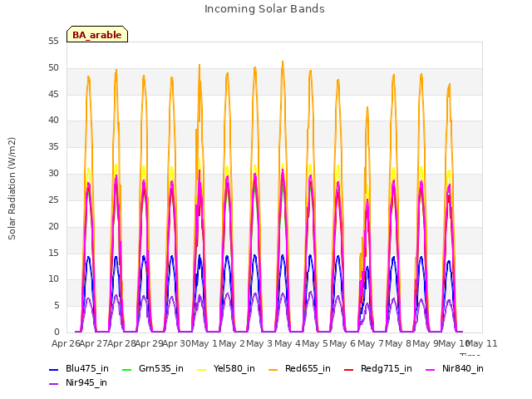Click the Yel580_in legend color swatch
The width and height of the screenshot is (532, 399).
tap(201, 370)
